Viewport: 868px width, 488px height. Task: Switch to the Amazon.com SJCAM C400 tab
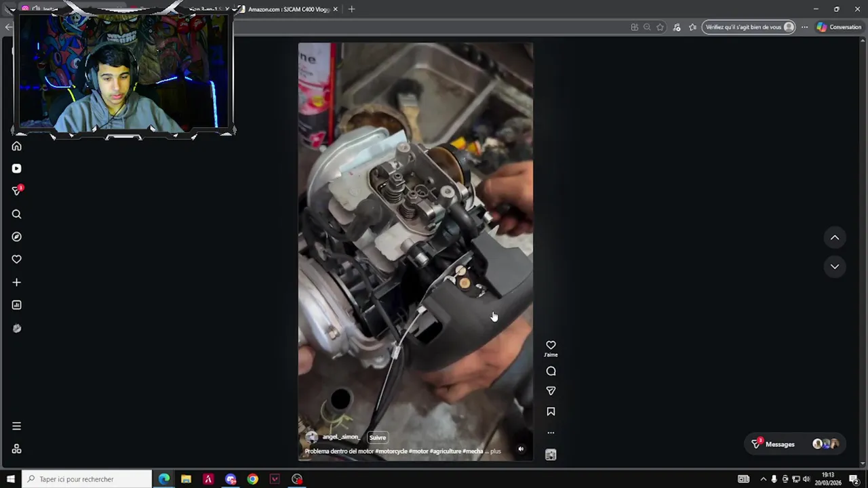point(289,9)
